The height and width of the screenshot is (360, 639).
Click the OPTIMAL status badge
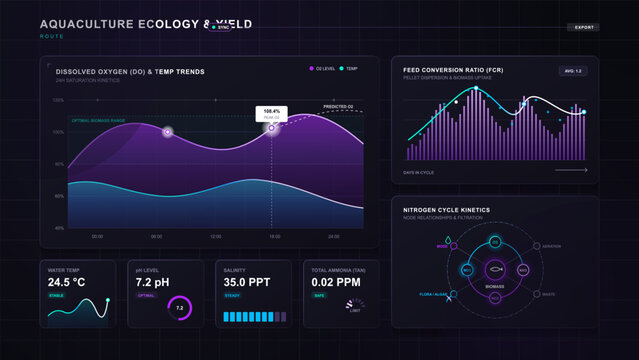click(x=146, y=295)
